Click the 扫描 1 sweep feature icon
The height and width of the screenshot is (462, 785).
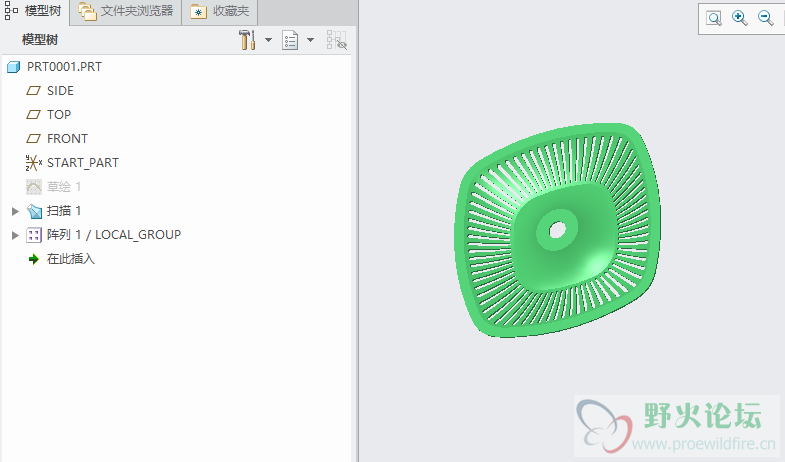(34, 211)
